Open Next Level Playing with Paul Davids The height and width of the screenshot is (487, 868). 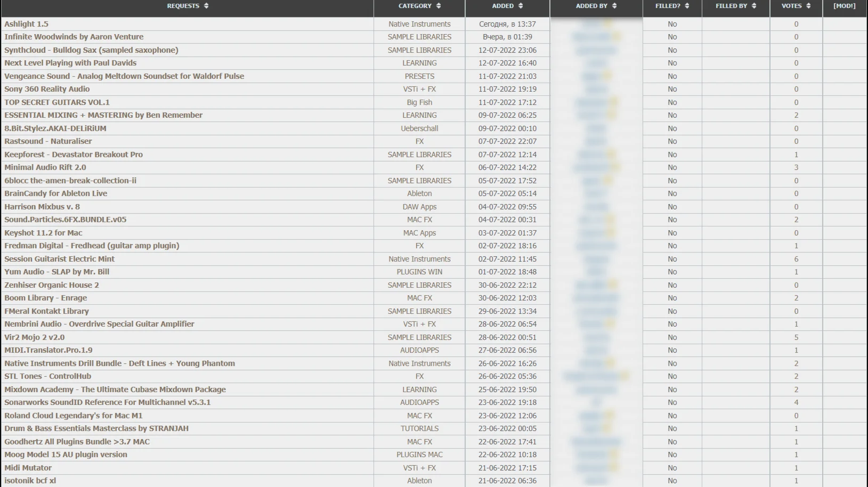click(x=70, y=63)
